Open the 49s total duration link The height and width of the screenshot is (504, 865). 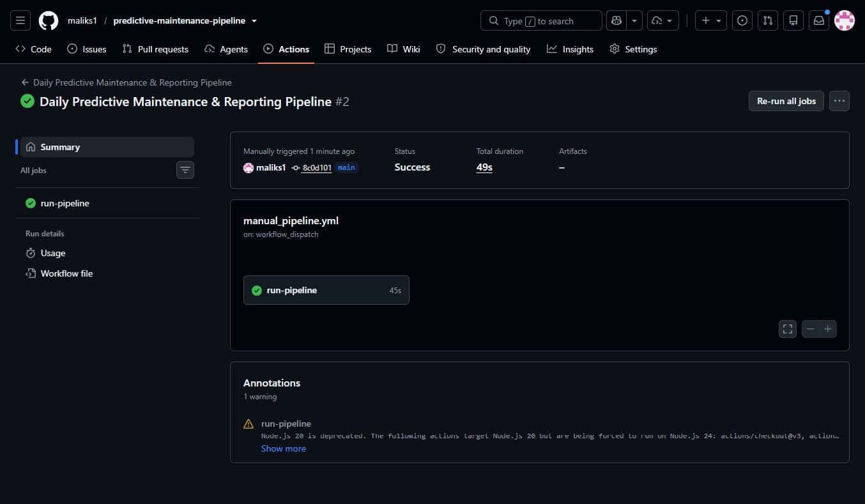coord(484,167)
